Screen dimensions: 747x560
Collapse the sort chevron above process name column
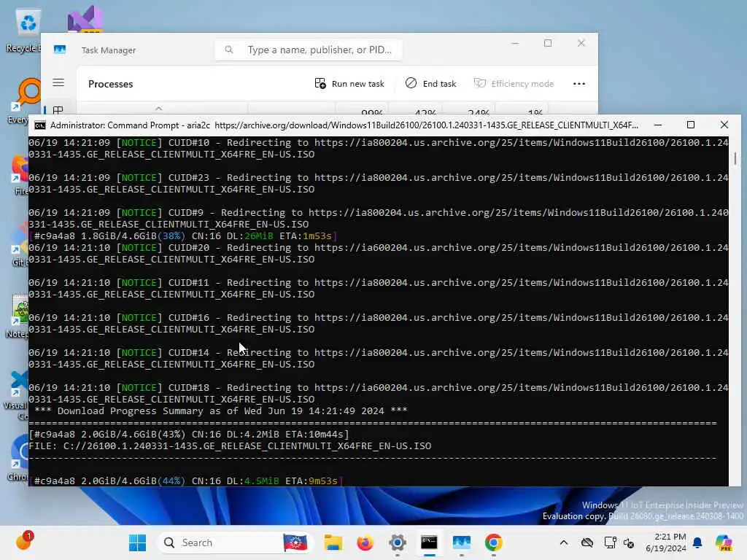click(x=158, y=109)
